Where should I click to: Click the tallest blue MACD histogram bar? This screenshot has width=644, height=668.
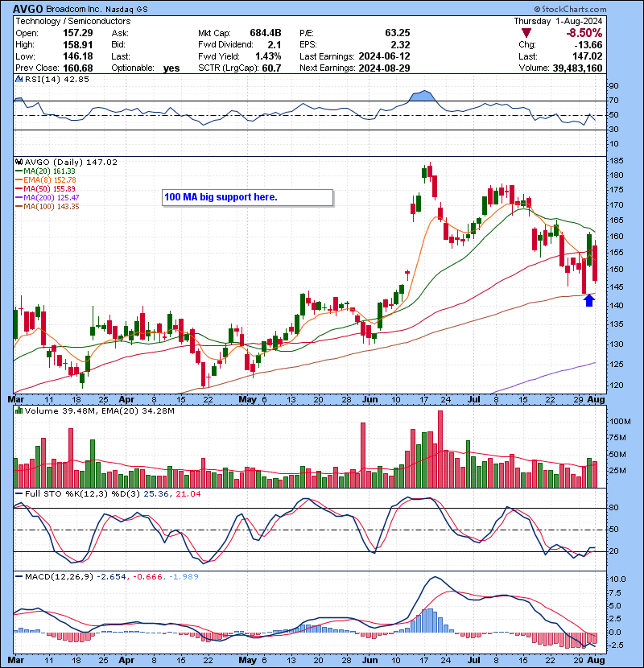coord(430,621)
